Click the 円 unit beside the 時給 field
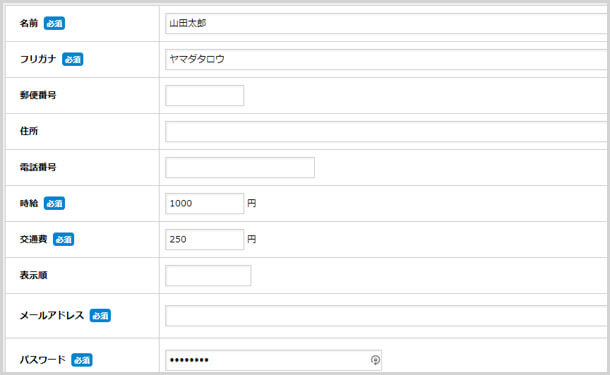The width and height of the screenshot is (610, 375). click(252, 203)
